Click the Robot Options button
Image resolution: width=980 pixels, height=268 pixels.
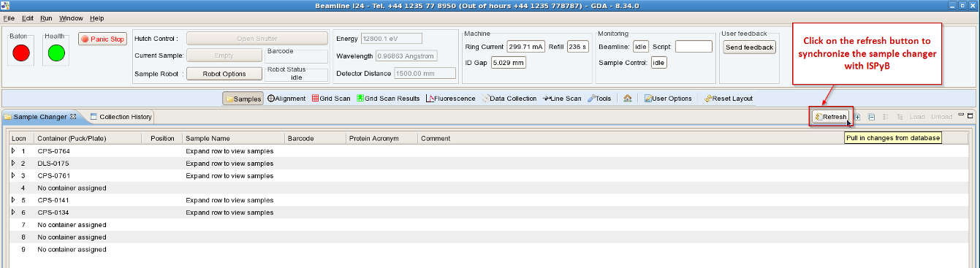coord(224,74)
